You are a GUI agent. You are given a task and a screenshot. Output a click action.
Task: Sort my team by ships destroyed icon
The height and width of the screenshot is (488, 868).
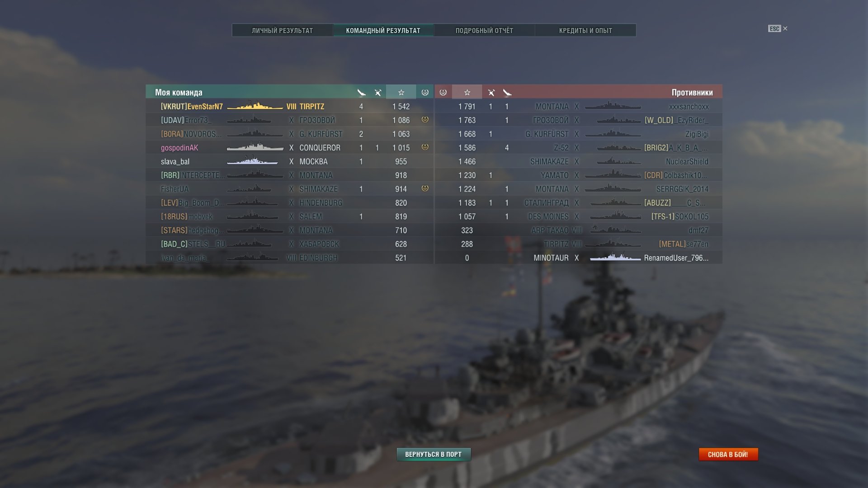[x=361, y=93]
